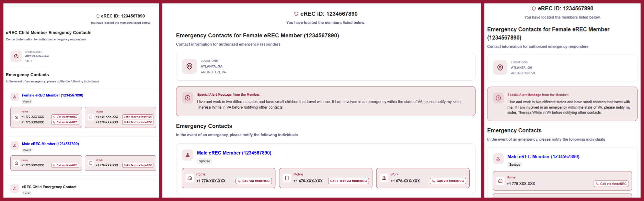Screen dimensions: 644x201
Task: Call or text +1 404-XXX-XXX via findeREC, left panel
Action: tap(138, 117)
